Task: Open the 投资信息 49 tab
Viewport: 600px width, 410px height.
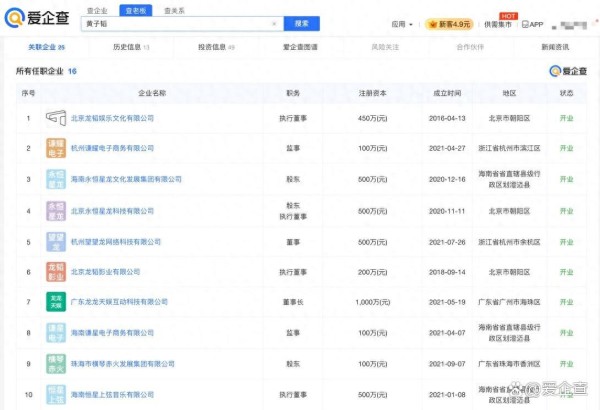Action: click(x=216, y=47)
